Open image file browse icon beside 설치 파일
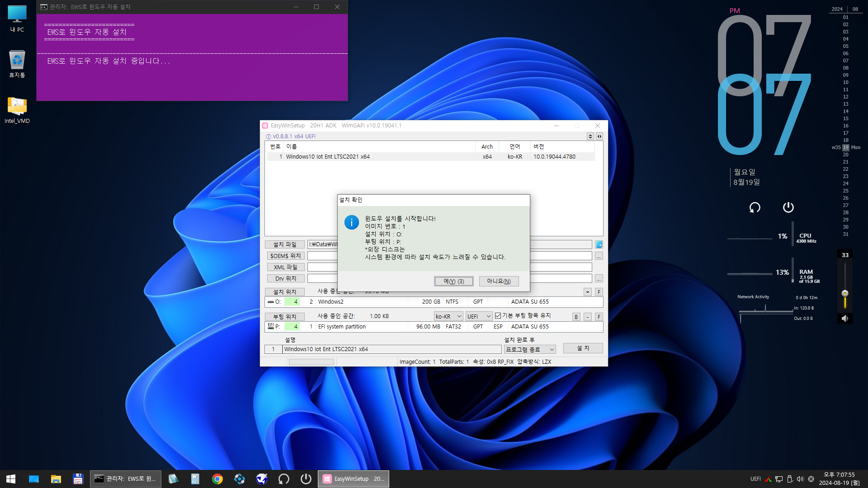 599,244
